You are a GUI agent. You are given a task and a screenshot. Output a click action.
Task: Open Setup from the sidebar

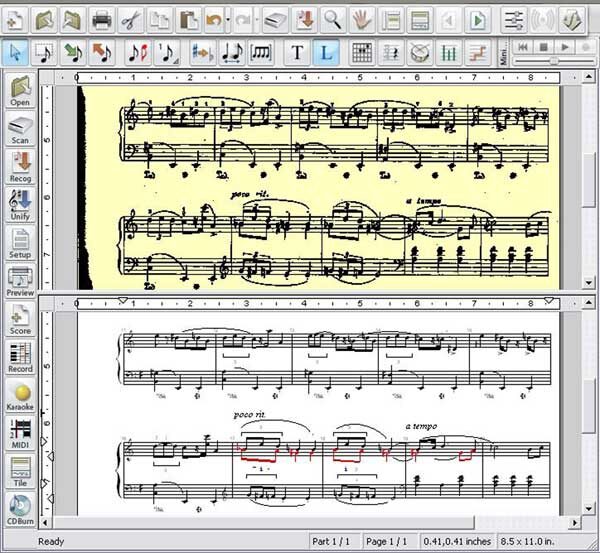[x=20, y=243]
